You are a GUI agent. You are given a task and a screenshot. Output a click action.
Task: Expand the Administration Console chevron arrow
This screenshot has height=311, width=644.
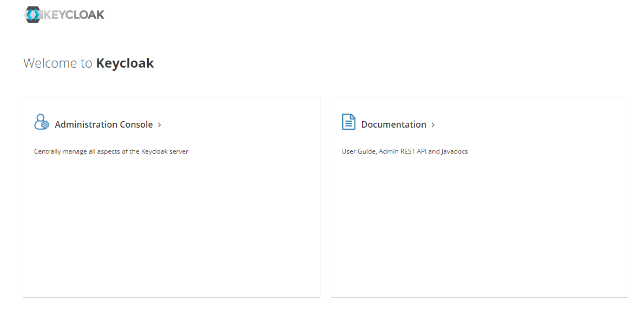160,125
